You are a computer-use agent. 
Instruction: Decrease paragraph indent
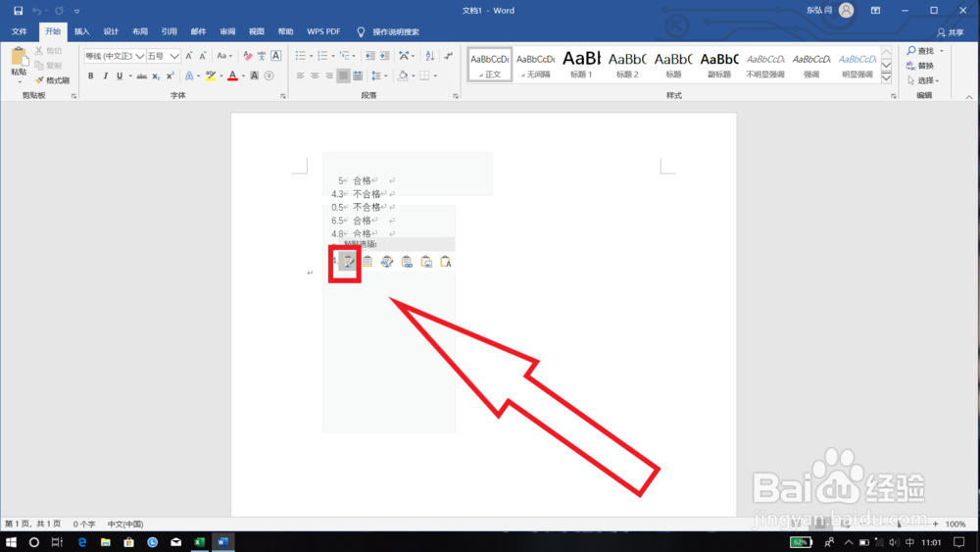pos(370,56)
